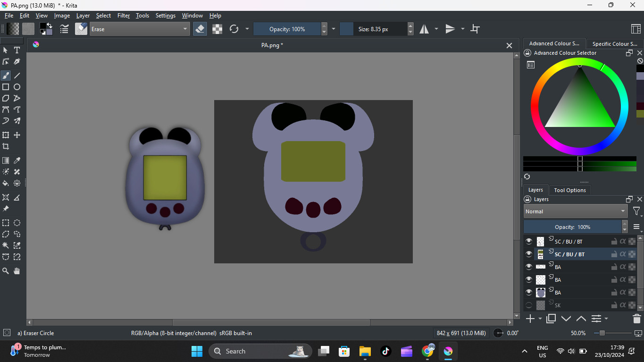Open the Image menu
Viewport: 644px width, 362px height.
tap(62, 16)
